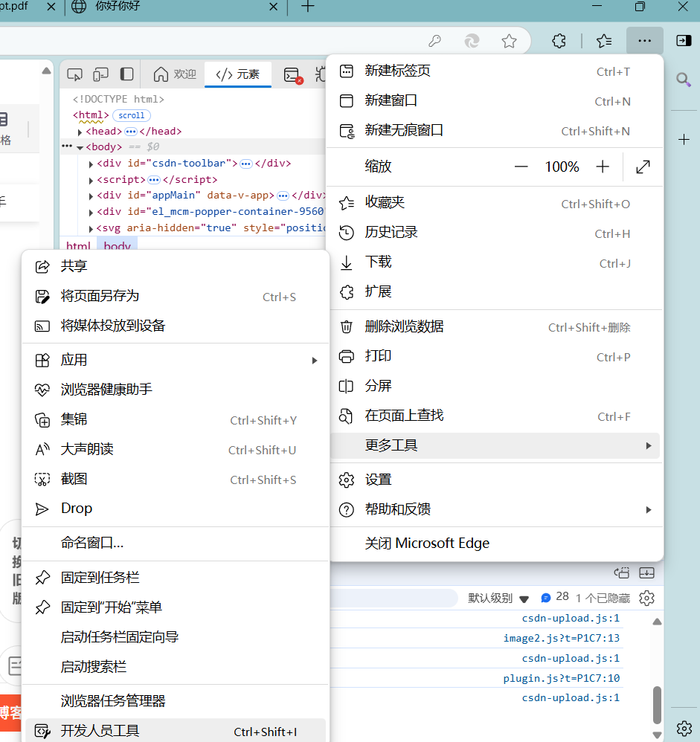Click the sidebar search magnifier icon
Viewport: 700px width, 742px height.
pos(684,79)
